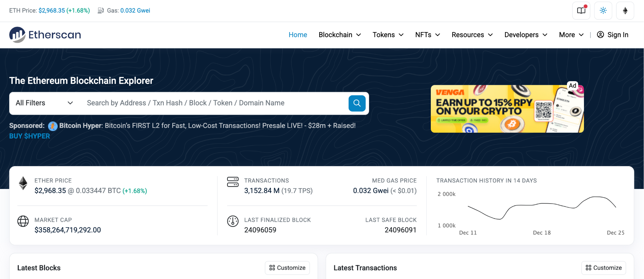
Task: Click the 0.033447 BTC rate text
Action: [x=98, y=191]
